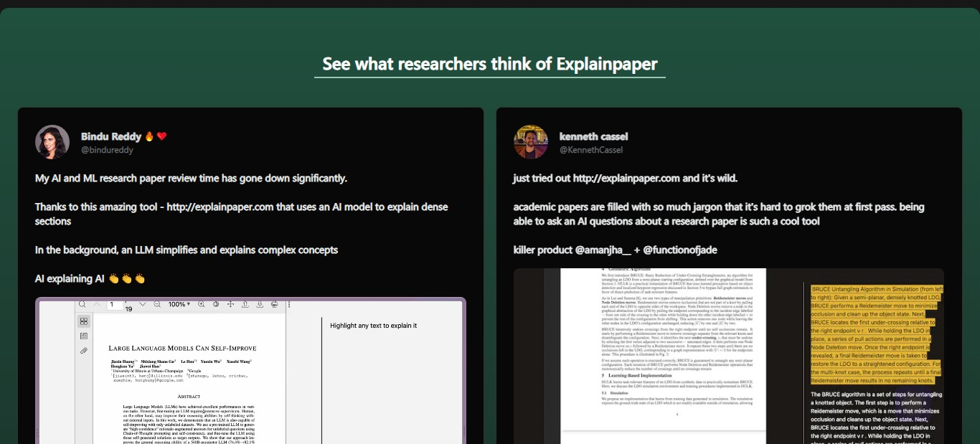Click the vertical dots handle beside PDF toolbar
The image size is (980, 444).
[289, 304]
